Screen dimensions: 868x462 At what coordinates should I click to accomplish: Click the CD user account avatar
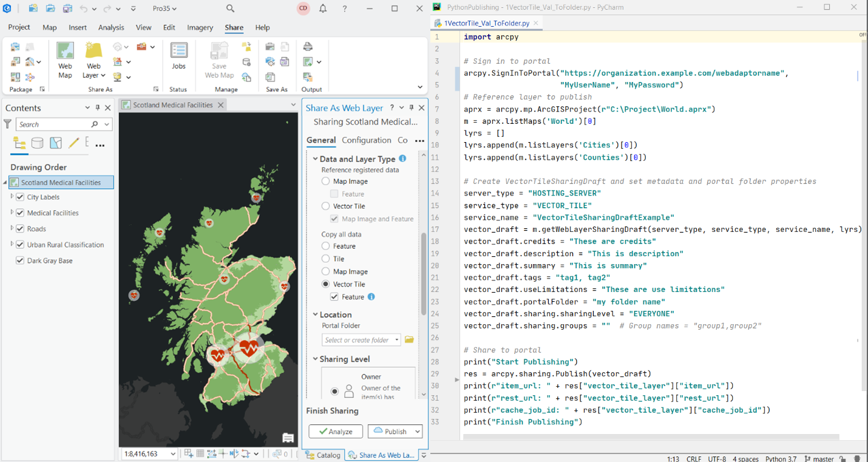tap(303, 8)
